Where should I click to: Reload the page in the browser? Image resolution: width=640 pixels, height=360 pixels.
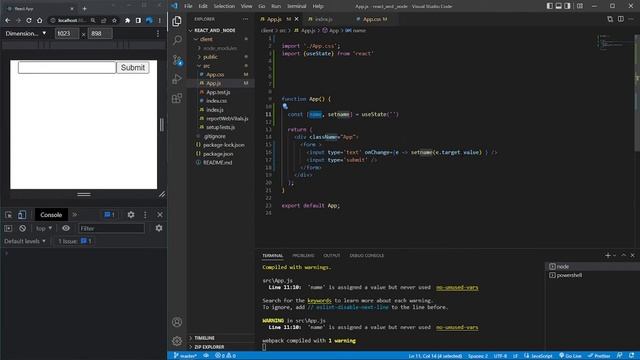(x=29, y=20)
